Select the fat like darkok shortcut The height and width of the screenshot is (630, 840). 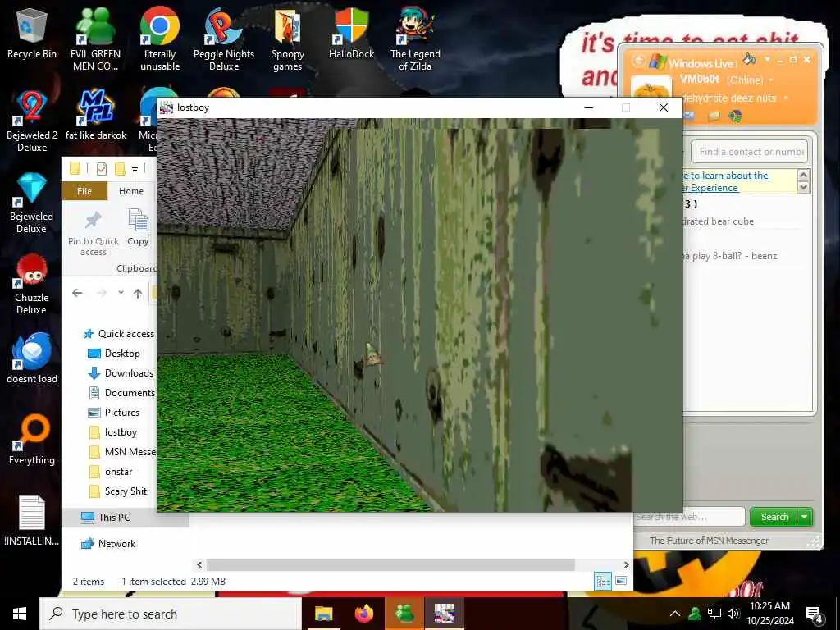click(95, 115)
